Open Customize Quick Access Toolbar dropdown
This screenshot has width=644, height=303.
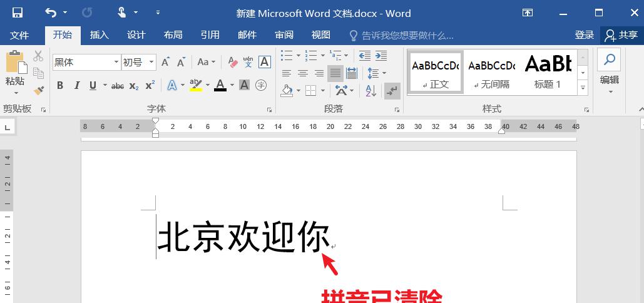tap(158, 13)
